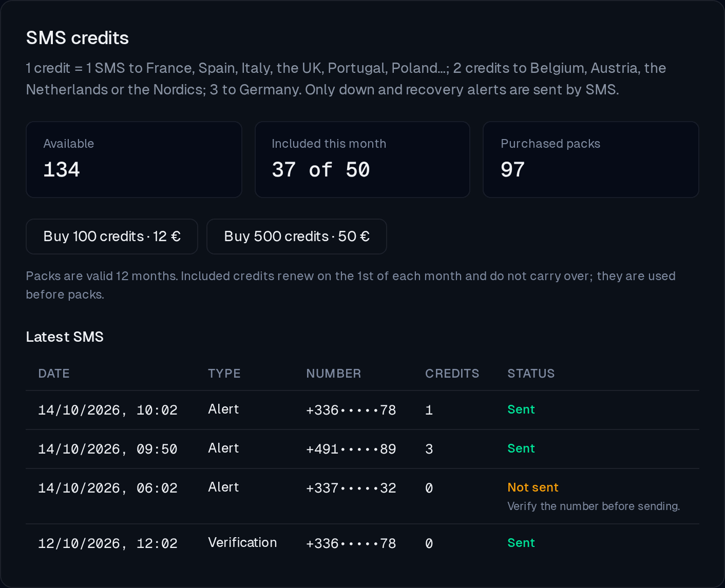Click the Purchased packs value 97
Viewport: 725px width, 588px height.
(x=513, y=170)
